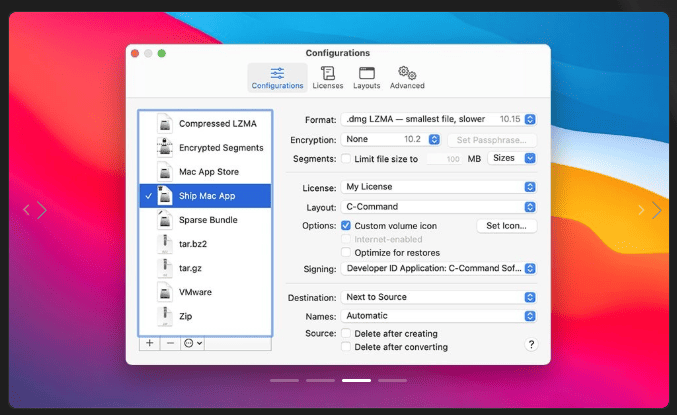Click the Encrypted Segments lock icon

[165, 147]
